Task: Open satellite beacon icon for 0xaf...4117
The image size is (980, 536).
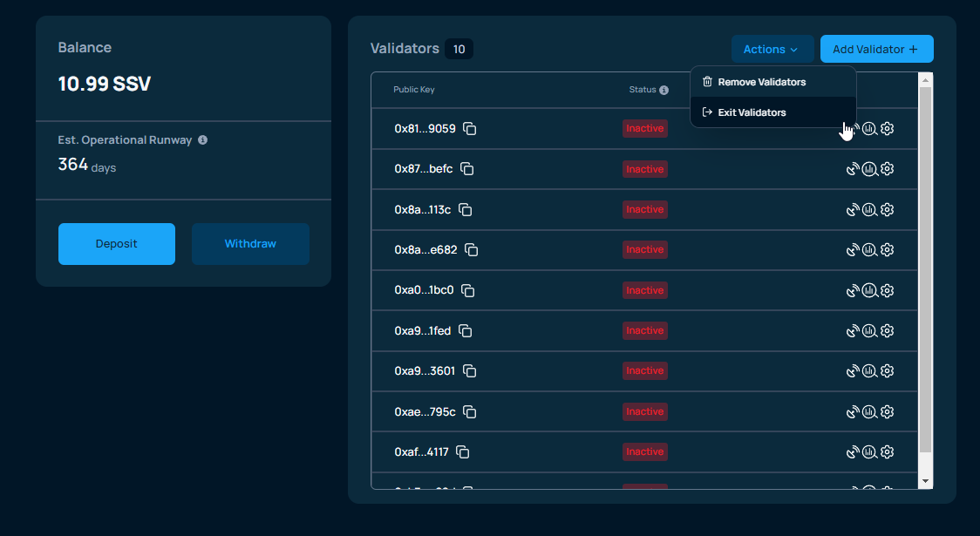Action: pyautogui.click(x=853, y=451)
